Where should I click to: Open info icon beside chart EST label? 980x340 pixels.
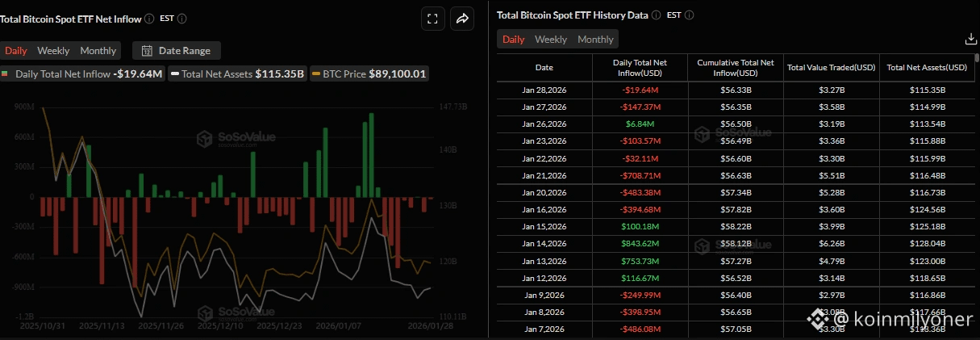click(182, 19)
